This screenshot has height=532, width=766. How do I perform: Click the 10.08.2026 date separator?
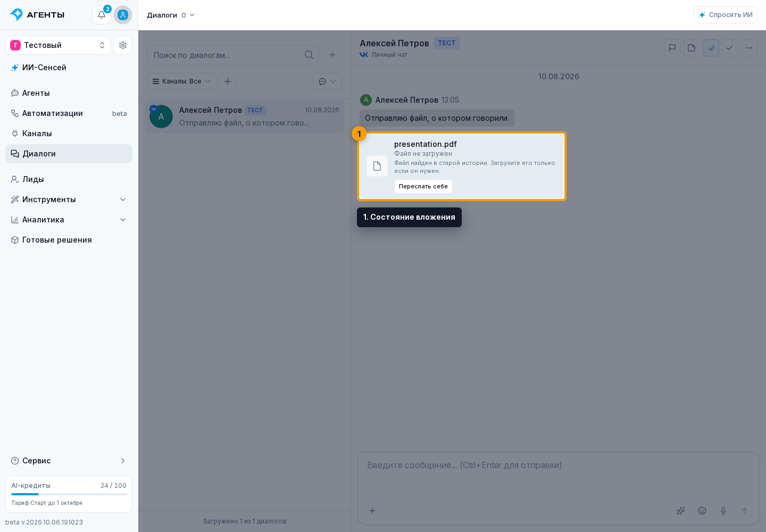(559, 77)
